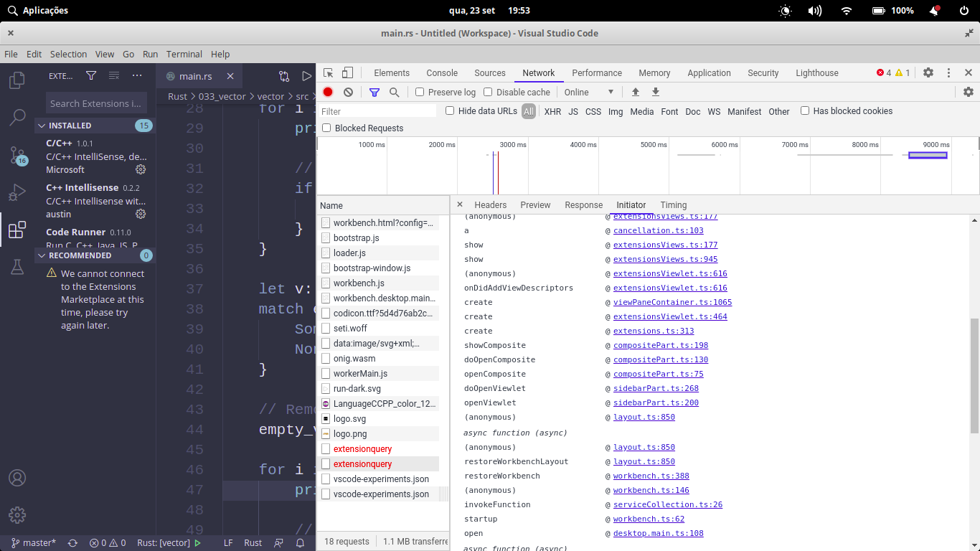The image size is (980, 551).
Task: Export network log as HAR file
Action: coord(655,92)
